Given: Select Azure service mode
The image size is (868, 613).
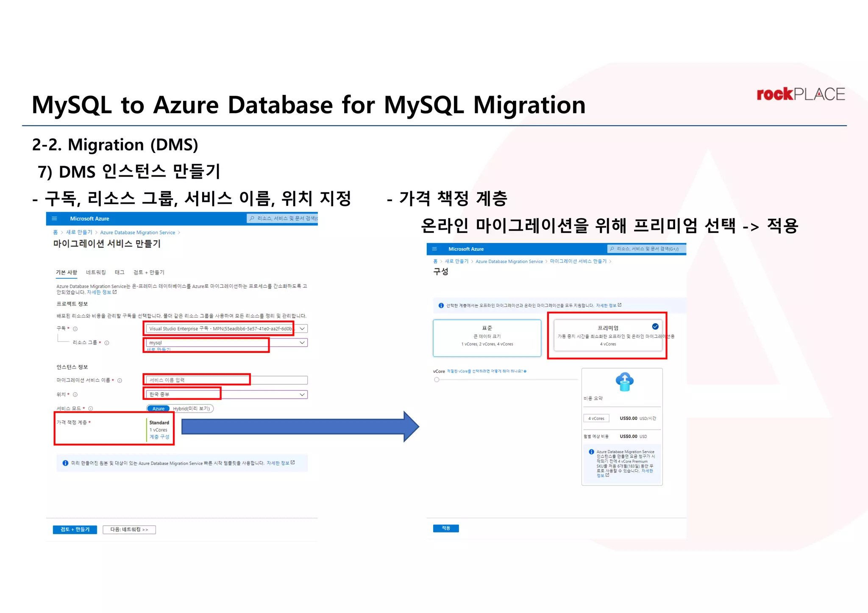Looking at the screenshot, I should [159, 408].
